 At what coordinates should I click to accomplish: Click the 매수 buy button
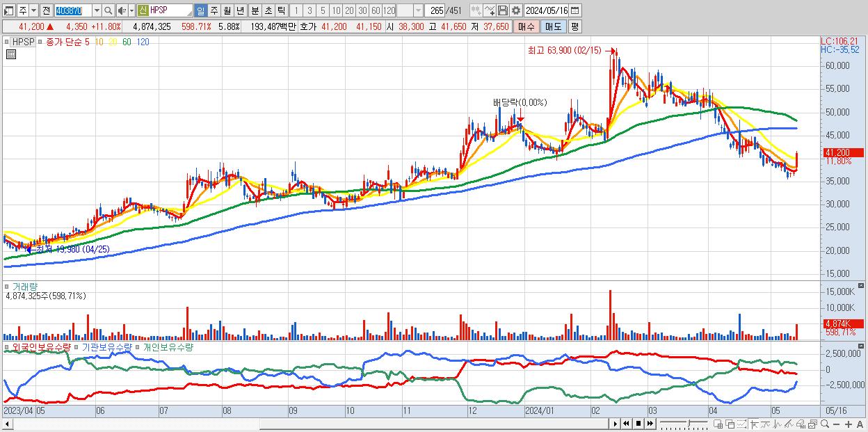[x=527, y=26]
